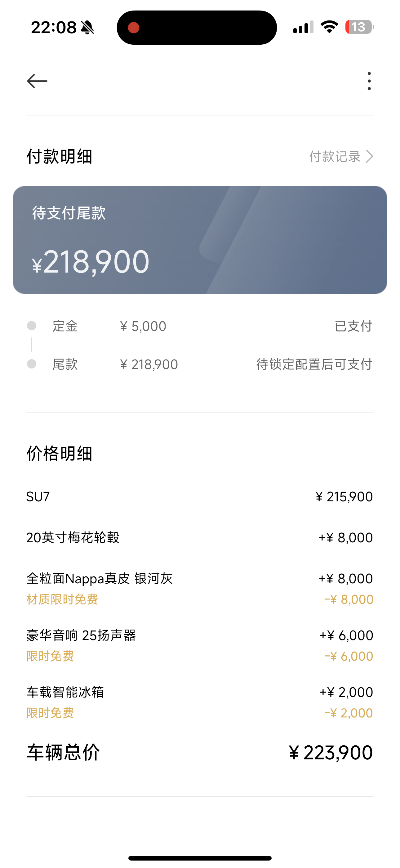
Task: Tap the 豪华音响 25扬声器 item
Action: 81,635
